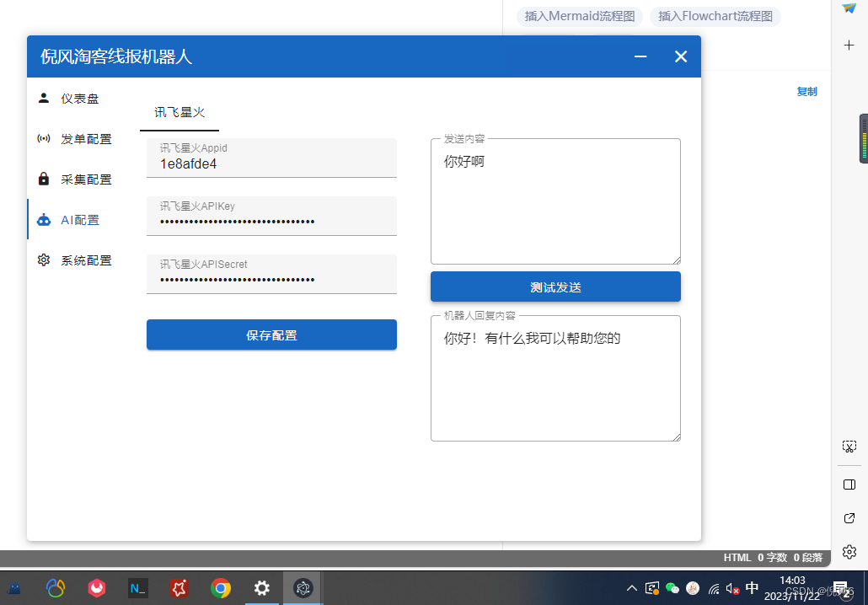Open the red star app in taskbar
868x605 pixels.
[x=179, y=588]
